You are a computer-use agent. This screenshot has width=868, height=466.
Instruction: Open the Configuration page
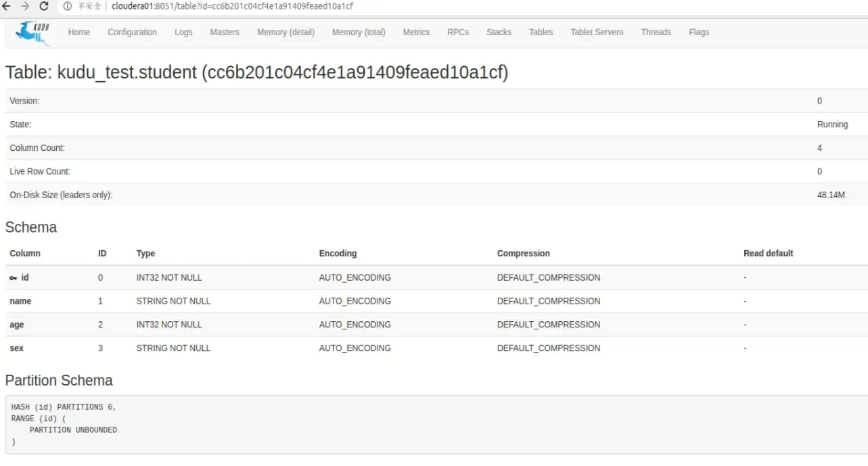pos(132,32)
